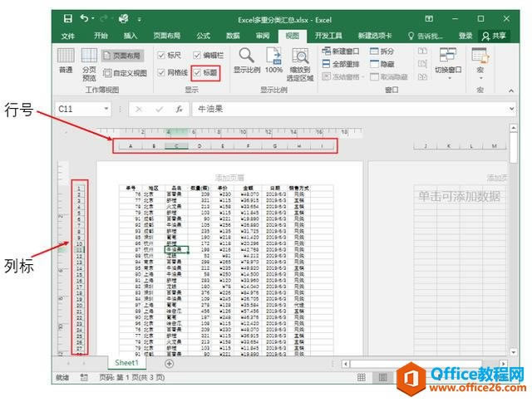
Task: Switch to the 数据 ribbon tab
Action: coord(233,36)
